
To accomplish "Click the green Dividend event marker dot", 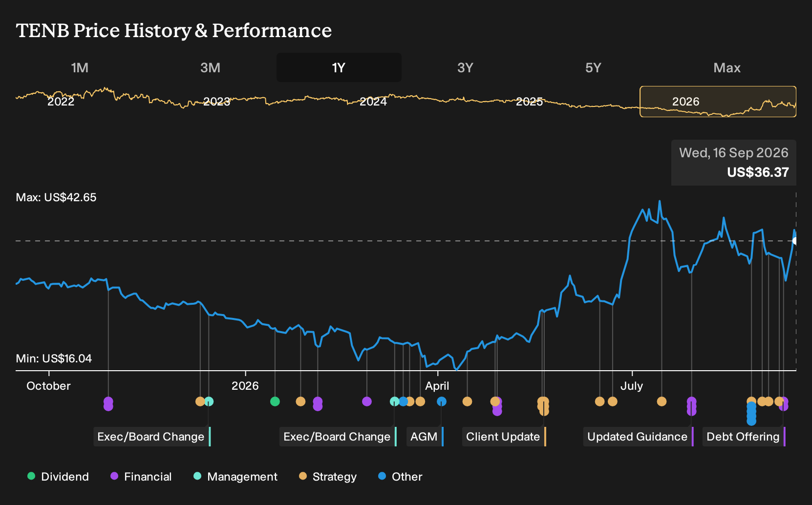I will click(x=275, y=401).
